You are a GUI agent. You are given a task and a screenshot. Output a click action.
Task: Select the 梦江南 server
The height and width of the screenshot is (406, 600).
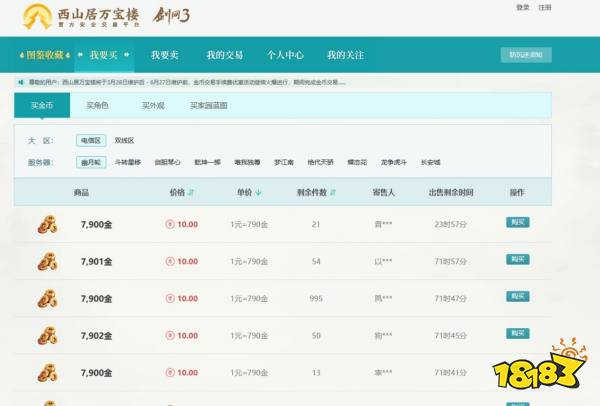tap(284, 162)
